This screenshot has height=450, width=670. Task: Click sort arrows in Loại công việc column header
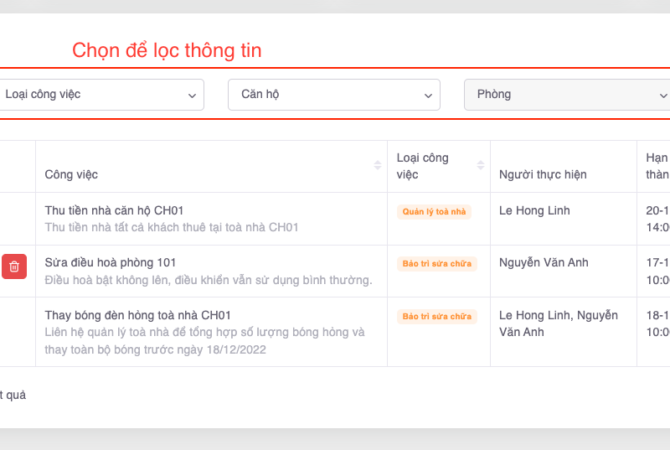481,166
